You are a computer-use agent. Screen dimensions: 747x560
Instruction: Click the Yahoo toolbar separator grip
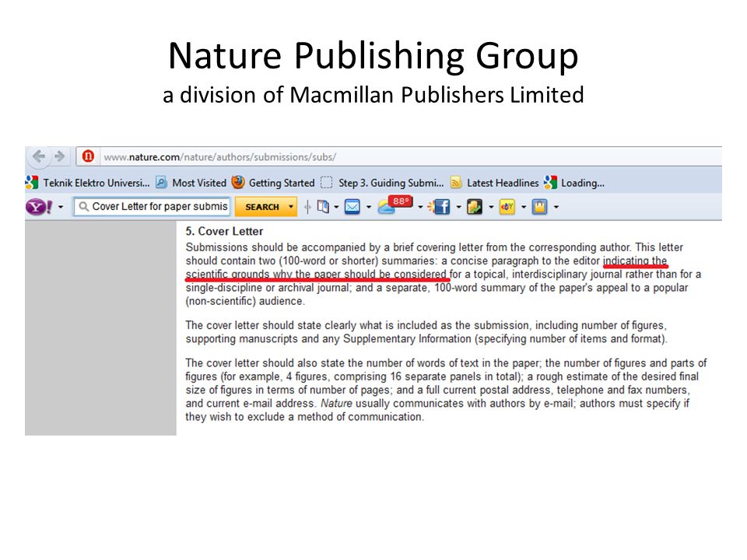[307, 207]
